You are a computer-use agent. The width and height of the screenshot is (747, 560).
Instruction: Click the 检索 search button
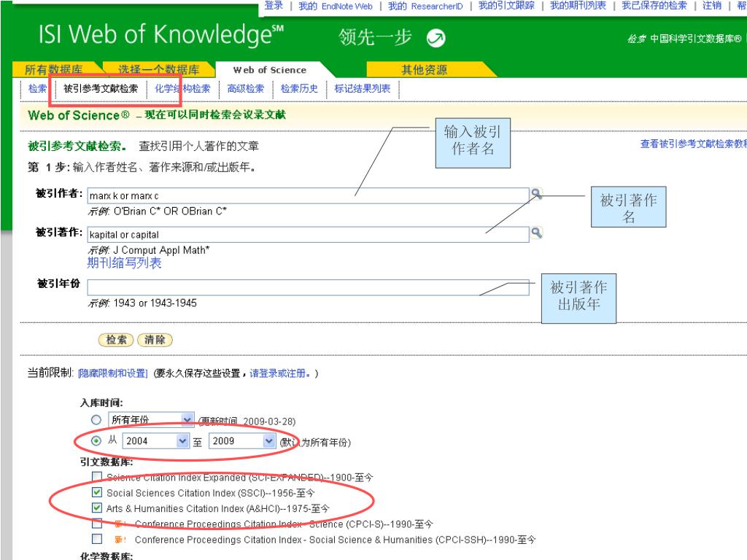116,340
